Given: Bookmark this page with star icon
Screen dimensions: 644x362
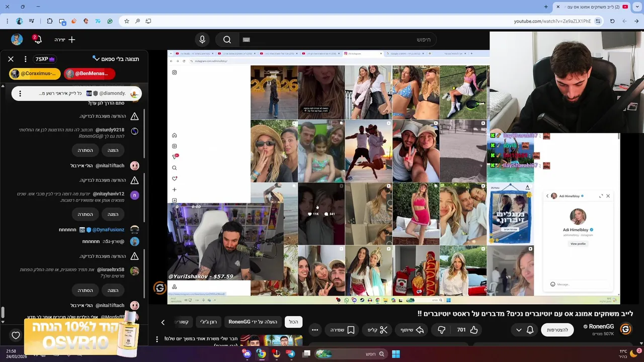Looking at the screenshot, I should (x=126, y=21).
